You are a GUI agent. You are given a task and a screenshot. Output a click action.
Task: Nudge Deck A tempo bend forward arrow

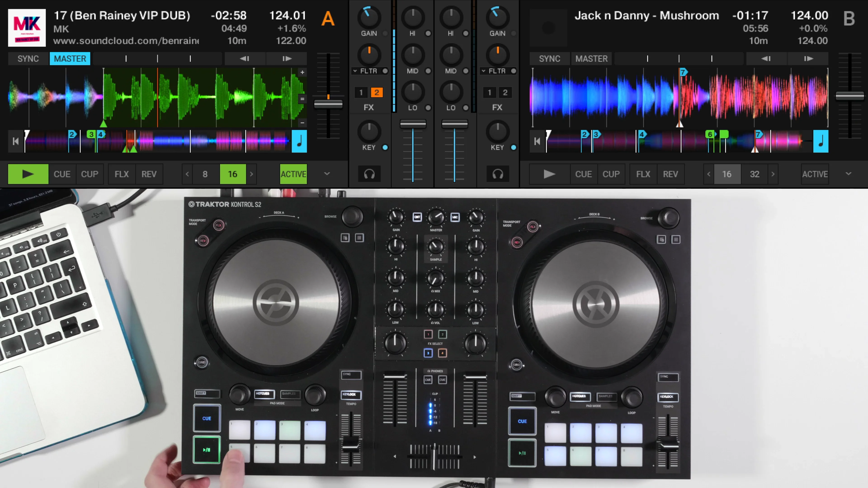tap(287, 59)
